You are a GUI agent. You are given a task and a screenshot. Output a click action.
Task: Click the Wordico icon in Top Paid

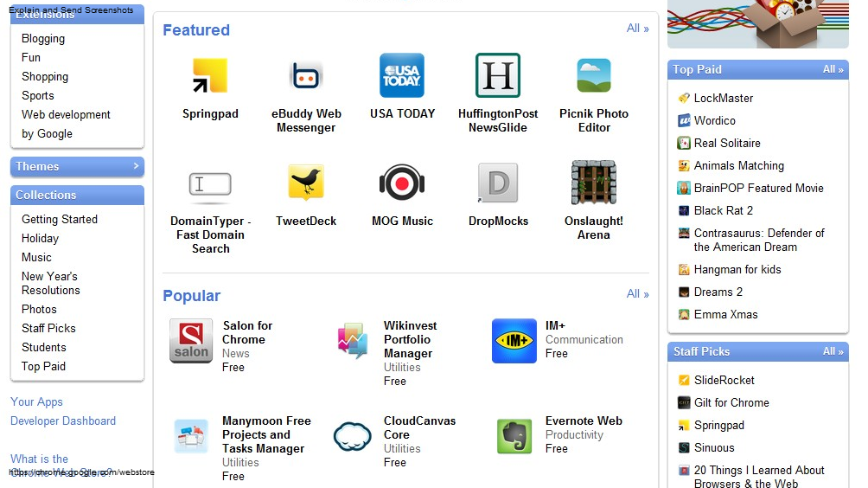coord(684,121)
